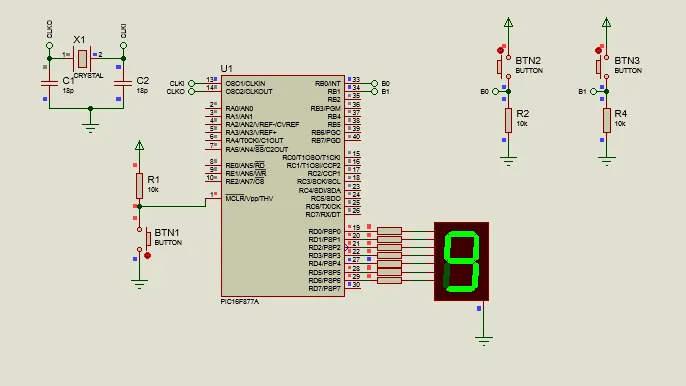
Task: Click the B1 terminal beside R4
Action: (x=593, y=91)
